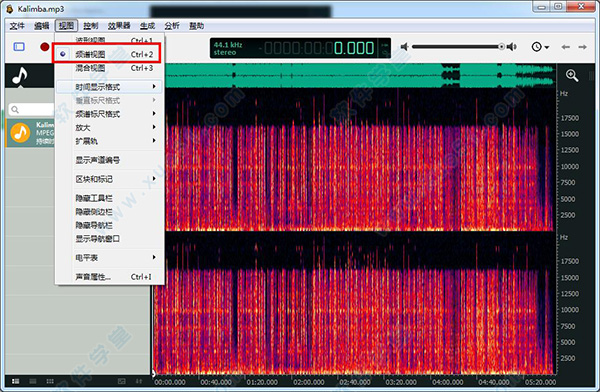
Task: Click the picture icon in bottom bar
Action: (122, 381)
